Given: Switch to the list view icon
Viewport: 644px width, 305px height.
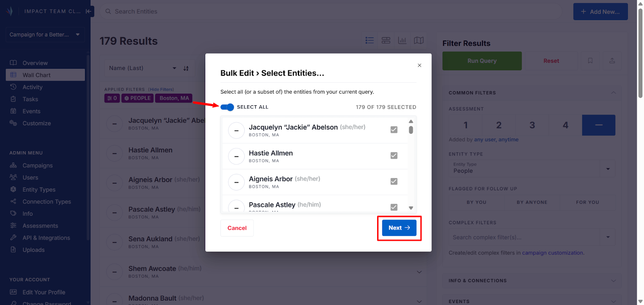Looking at the screenshot, I should point(369,40).
